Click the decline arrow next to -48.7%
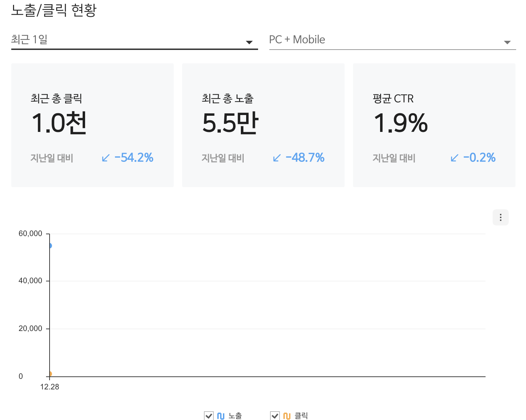This screenshot has height=420, width=526. (276, 158)
